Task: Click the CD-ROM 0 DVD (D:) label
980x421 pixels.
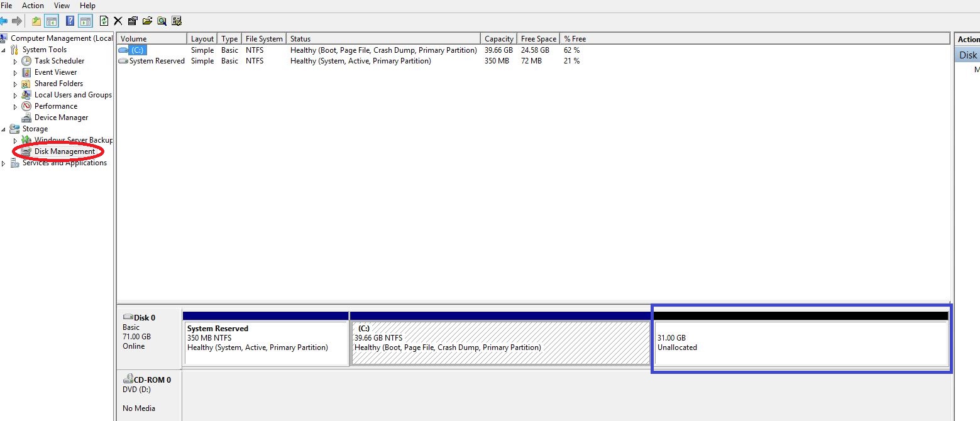Action: tap(149, 395)
